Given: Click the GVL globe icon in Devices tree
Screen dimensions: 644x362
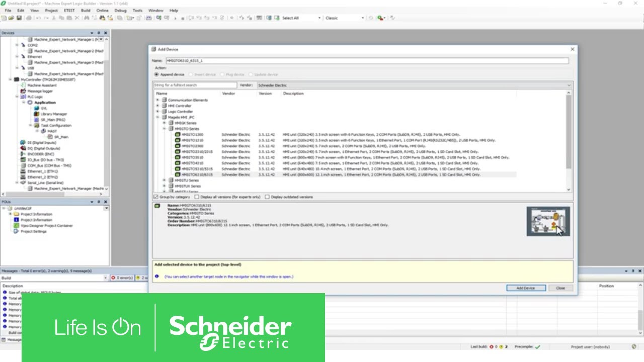Looking at the screenshot, I should tap(36, 108).
